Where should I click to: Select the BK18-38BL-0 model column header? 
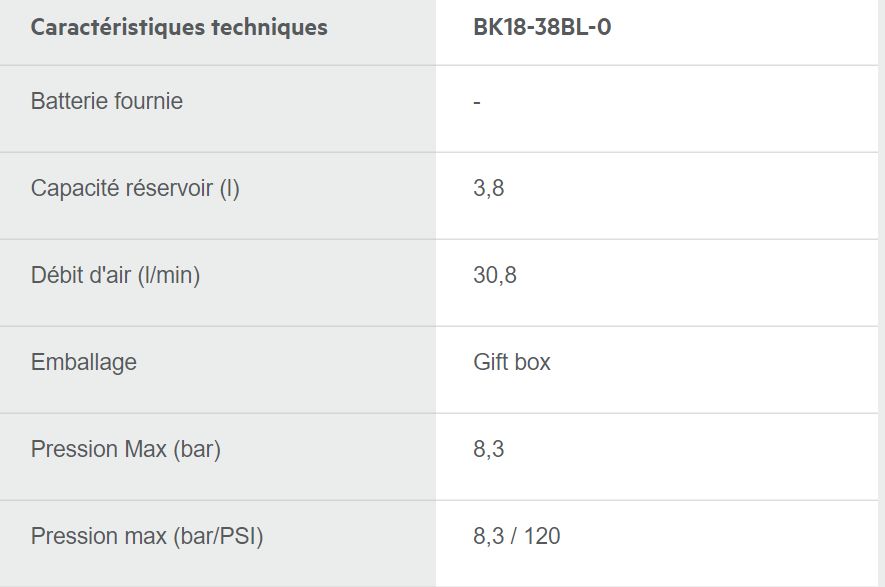coord(542,27)
